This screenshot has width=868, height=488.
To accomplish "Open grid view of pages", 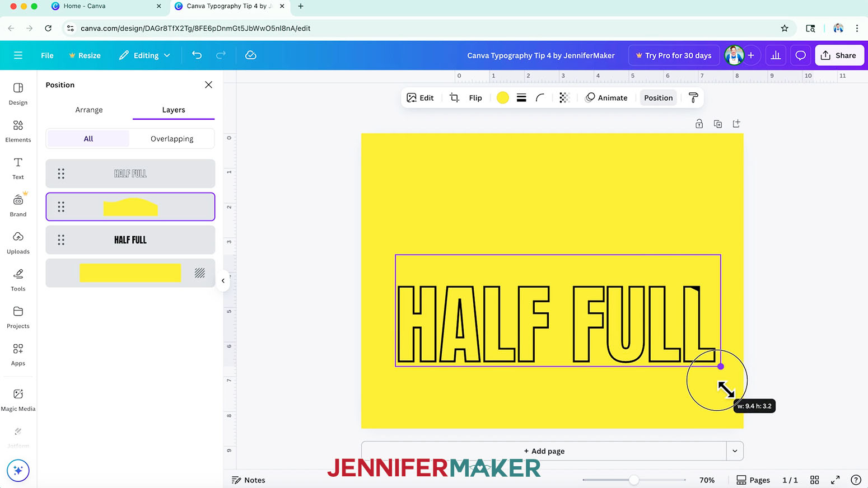I will pos(815,480).
